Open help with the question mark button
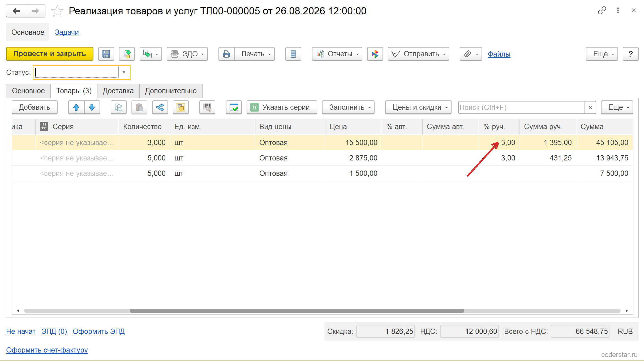This screenshot has height=361, width=644. click(x=631, y=54)
